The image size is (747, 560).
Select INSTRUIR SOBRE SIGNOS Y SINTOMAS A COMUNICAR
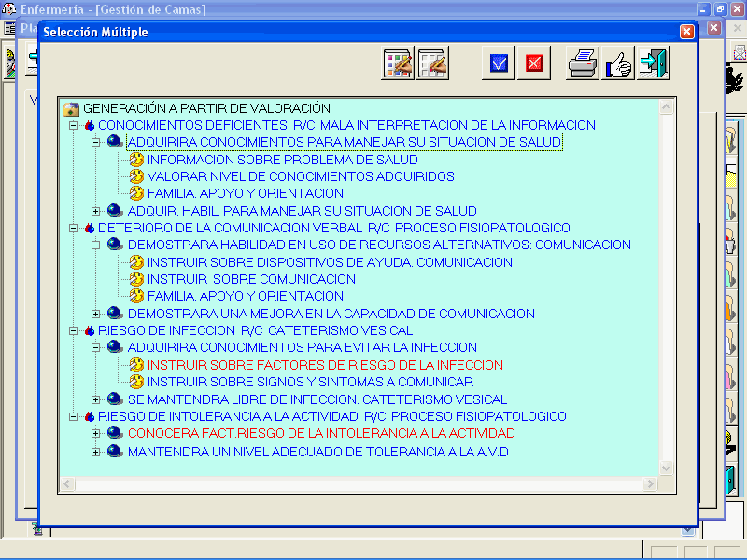coord(310,382)
